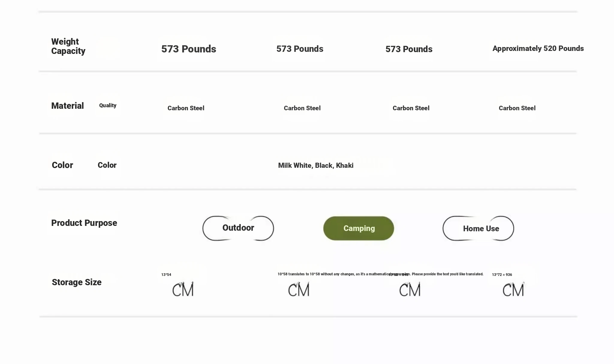This screenshot has width=614, height=364.
Task: Click Carbon Steel nearest the Quality label
Action: (x=186, y=108)
